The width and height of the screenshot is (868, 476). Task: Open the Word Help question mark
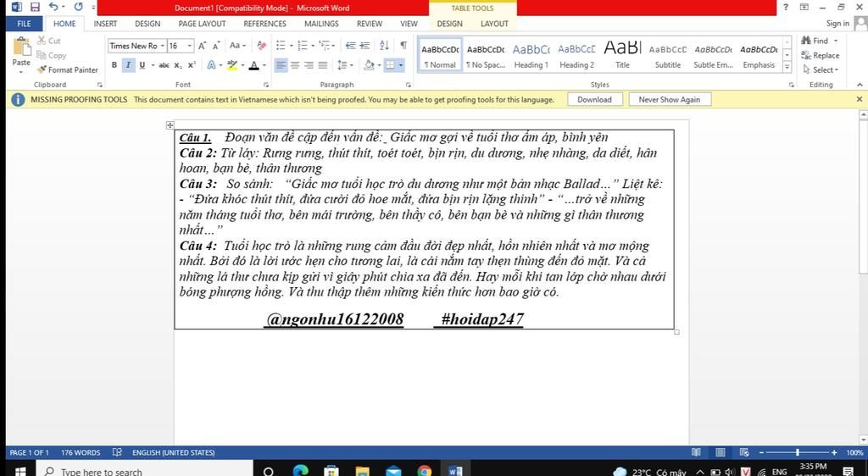click(786, 7)
